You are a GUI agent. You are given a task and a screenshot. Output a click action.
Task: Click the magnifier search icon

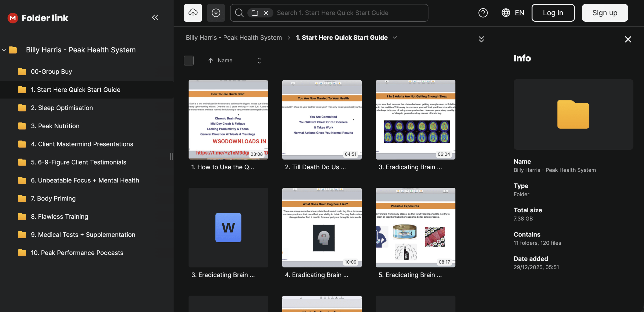coord(239,13)
